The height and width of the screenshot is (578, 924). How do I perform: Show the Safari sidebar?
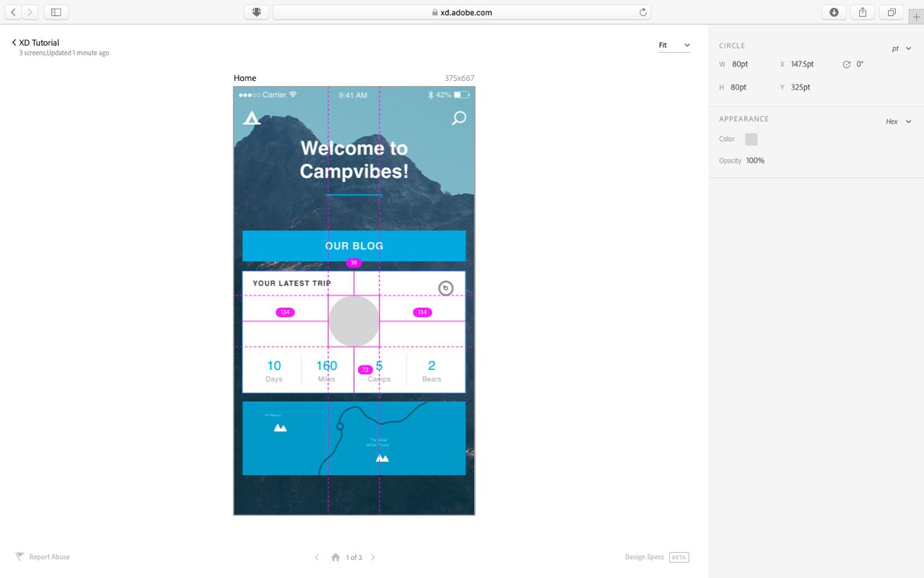[56, 12]
